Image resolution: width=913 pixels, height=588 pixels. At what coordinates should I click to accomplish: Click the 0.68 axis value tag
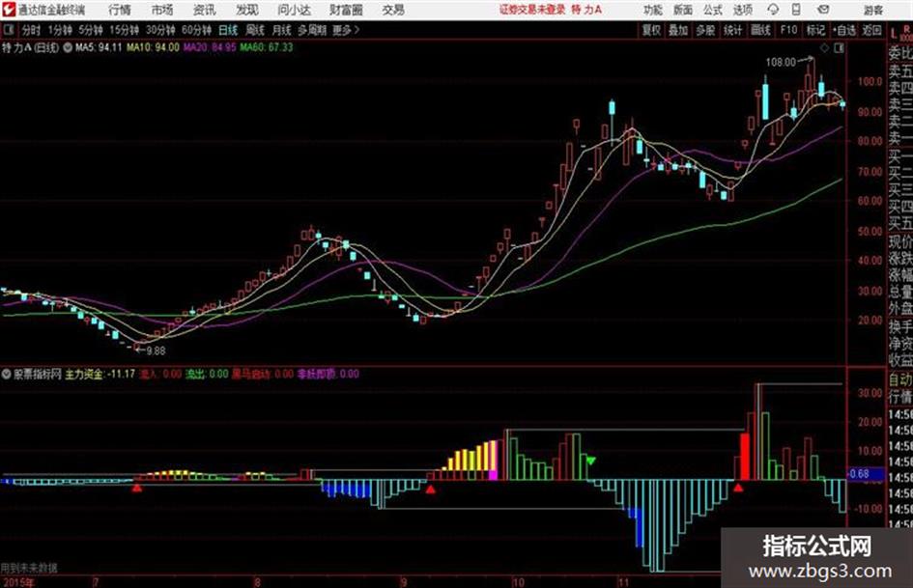click(x=859, y=474)
